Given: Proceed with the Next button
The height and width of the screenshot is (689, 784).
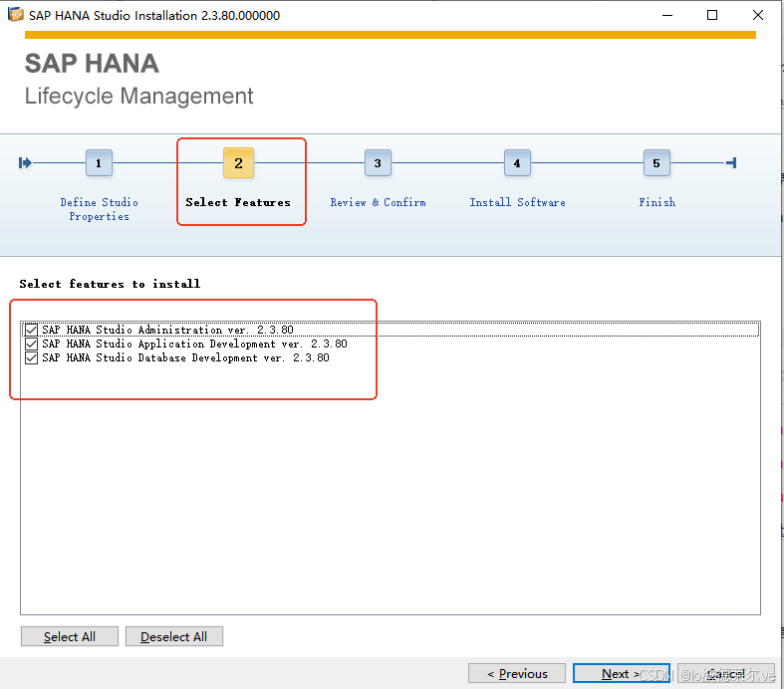Looking at the screenshot, I should (x=622, y=673).
